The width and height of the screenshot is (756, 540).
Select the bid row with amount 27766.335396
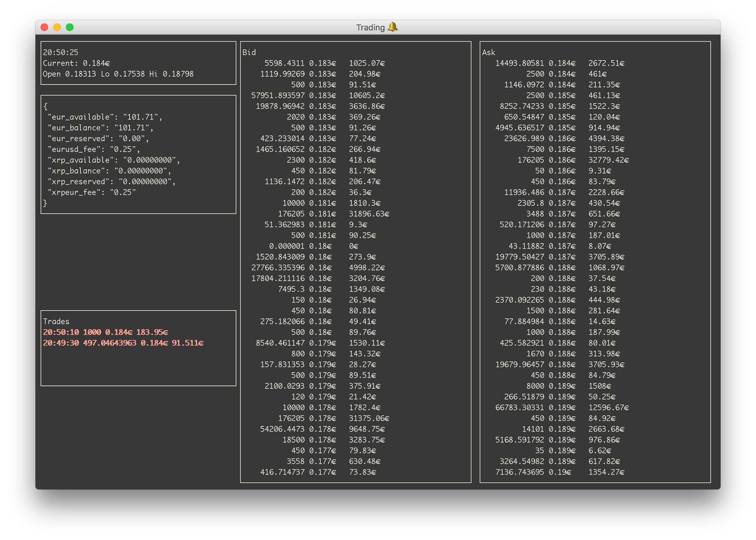point(318,267)
